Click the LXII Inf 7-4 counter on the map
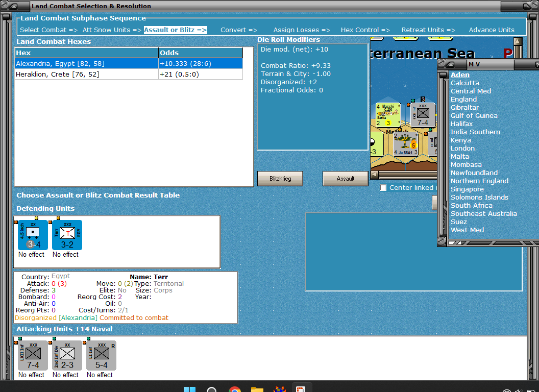 click(423, 115)
